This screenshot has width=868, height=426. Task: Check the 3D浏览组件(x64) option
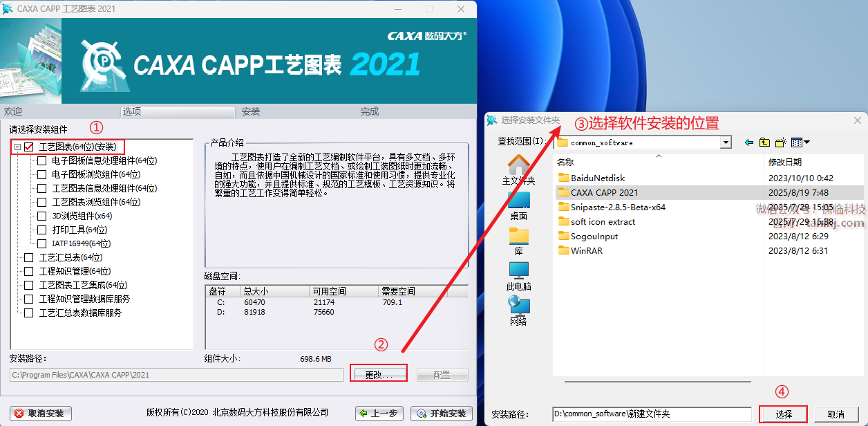42,216
